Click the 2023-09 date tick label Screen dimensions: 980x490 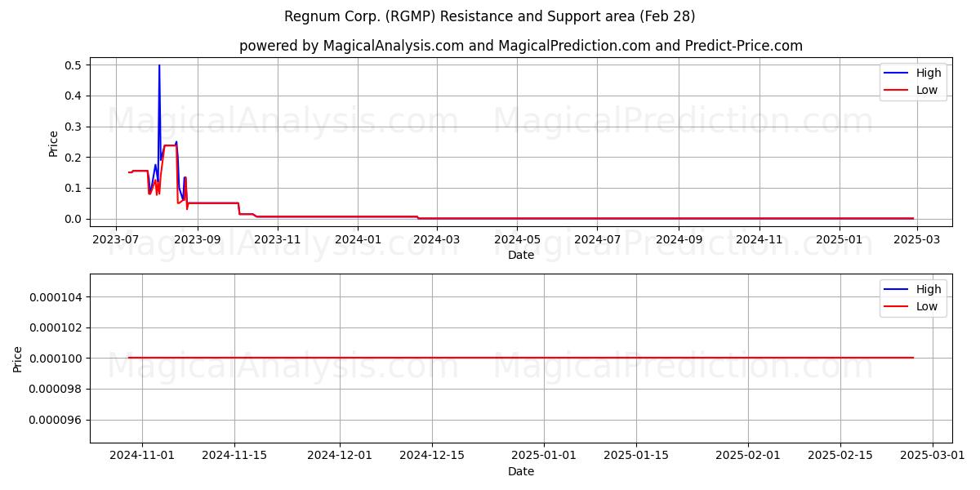click(x=198, y=239)
